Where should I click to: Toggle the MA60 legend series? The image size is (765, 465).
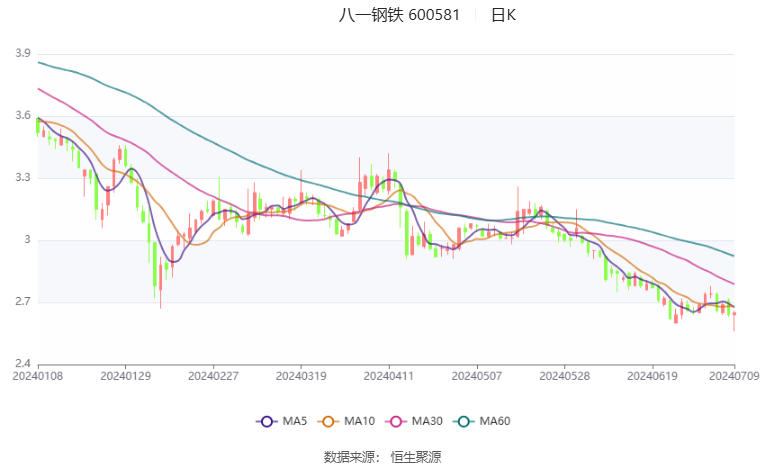482,421
